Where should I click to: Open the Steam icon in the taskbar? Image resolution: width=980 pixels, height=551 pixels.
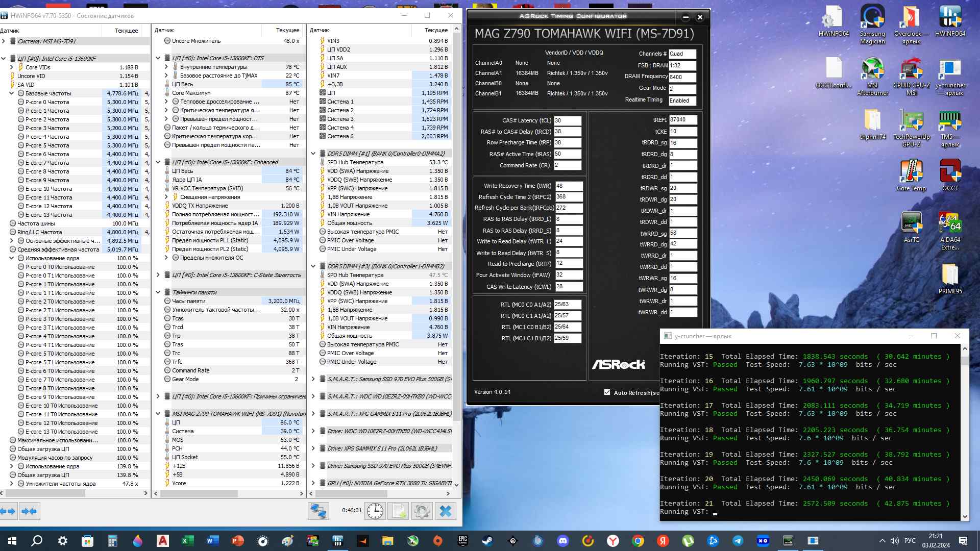(487, 541)
